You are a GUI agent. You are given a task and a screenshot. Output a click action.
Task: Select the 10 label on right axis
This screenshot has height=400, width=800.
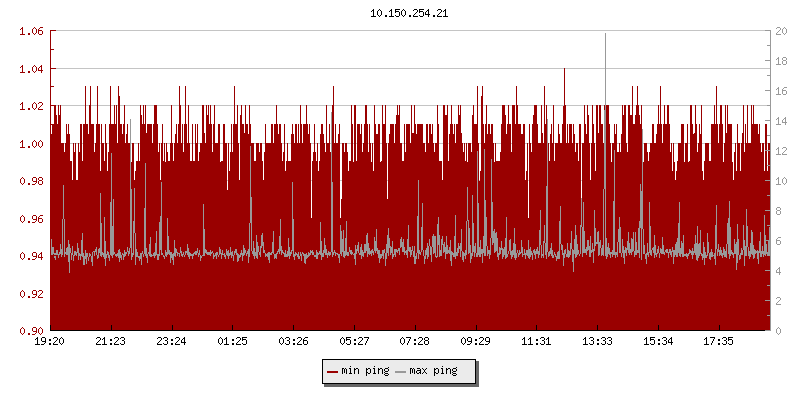pos(783,181)
